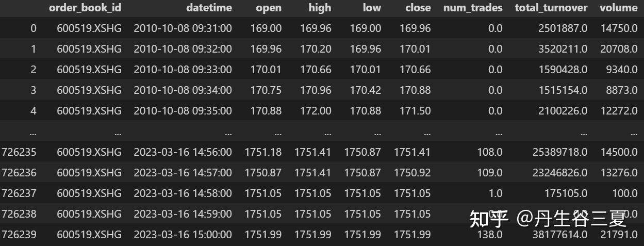Click the datetime column header

point(208,8)
